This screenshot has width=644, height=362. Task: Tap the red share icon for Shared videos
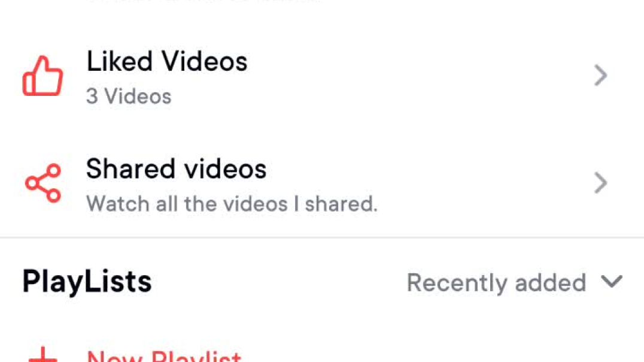pos(43,183)
